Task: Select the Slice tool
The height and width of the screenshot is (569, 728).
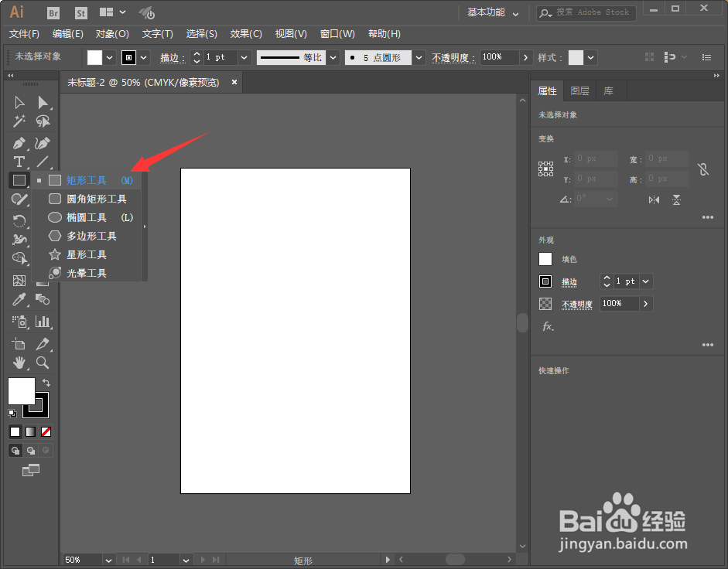Action: pos(43,344)
